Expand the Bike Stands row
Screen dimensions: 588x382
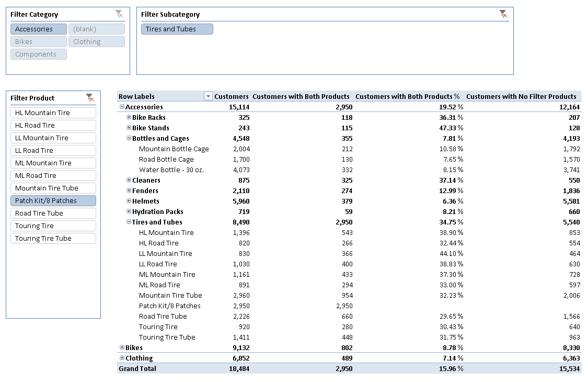click(x=129, y=128)
